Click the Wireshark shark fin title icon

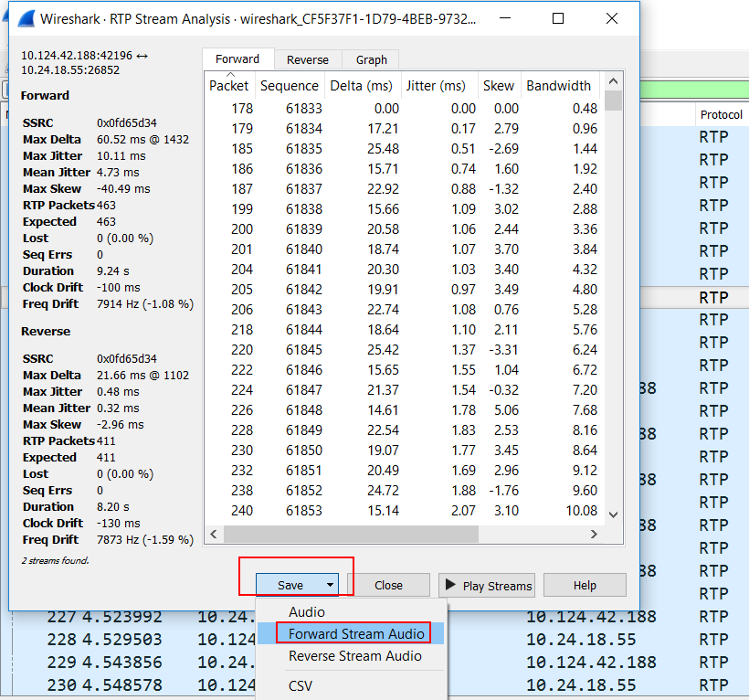click(26, 18)
